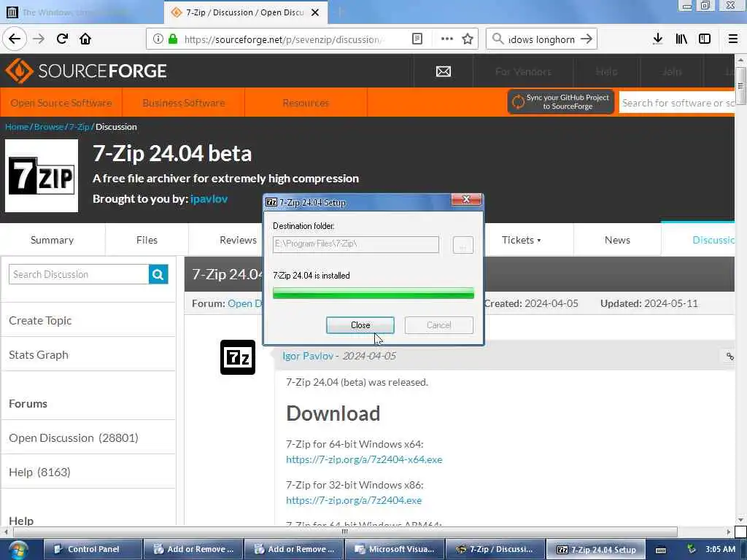Open the Resources menu
Image resolution: width=747 pixels, height=560 pixels.
(306, 103)
